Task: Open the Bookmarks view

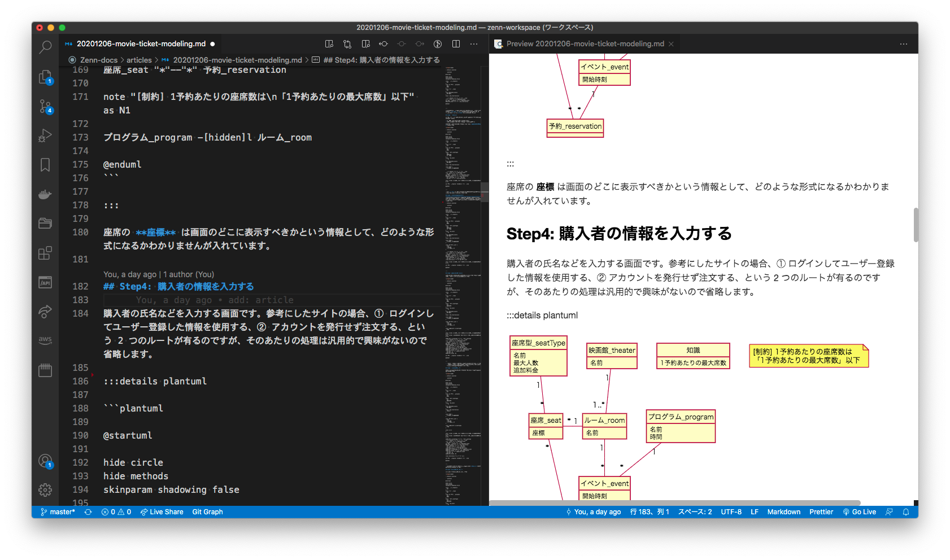Action: pos(45,165)
